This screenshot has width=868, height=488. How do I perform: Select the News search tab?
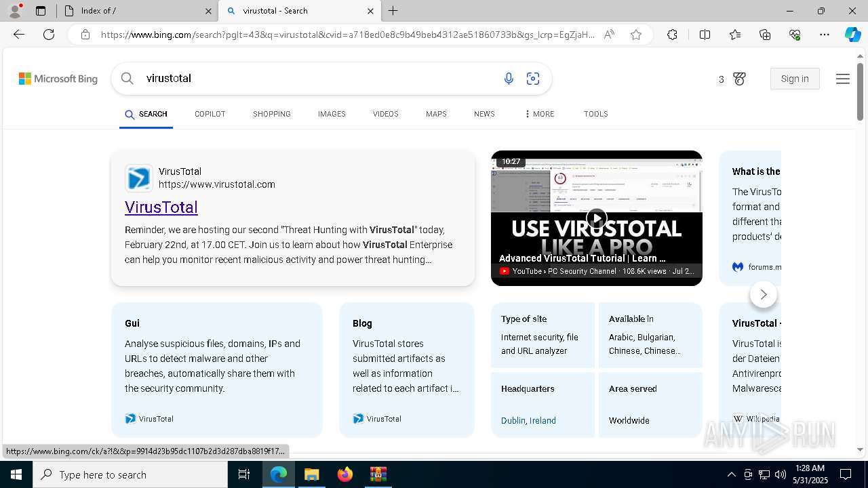coord(484,114)
